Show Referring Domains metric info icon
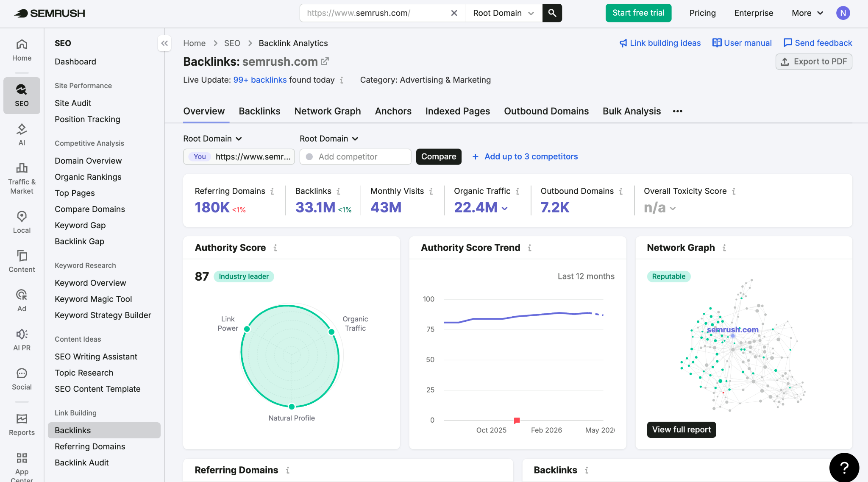The height and width of the screenshot is (482, 868). click(272, 191)
